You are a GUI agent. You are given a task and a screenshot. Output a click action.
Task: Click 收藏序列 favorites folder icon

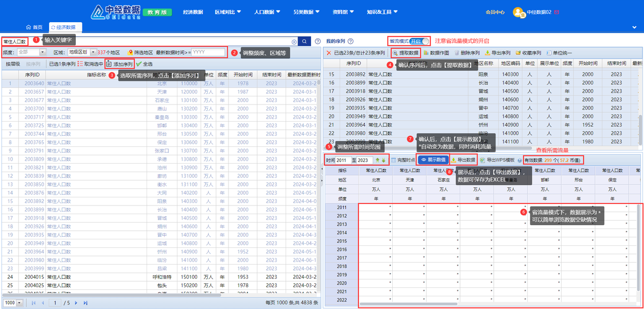pos(518,53)
